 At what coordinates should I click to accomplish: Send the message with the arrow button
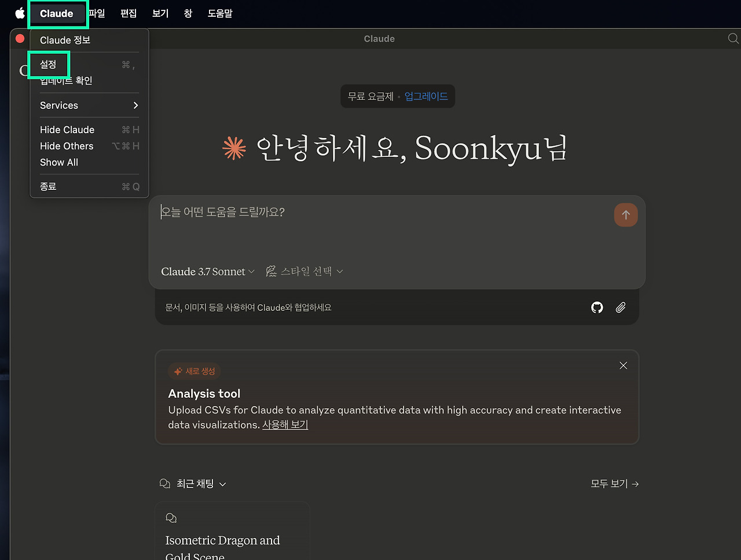pyautogui.click(x=626, y=215)
